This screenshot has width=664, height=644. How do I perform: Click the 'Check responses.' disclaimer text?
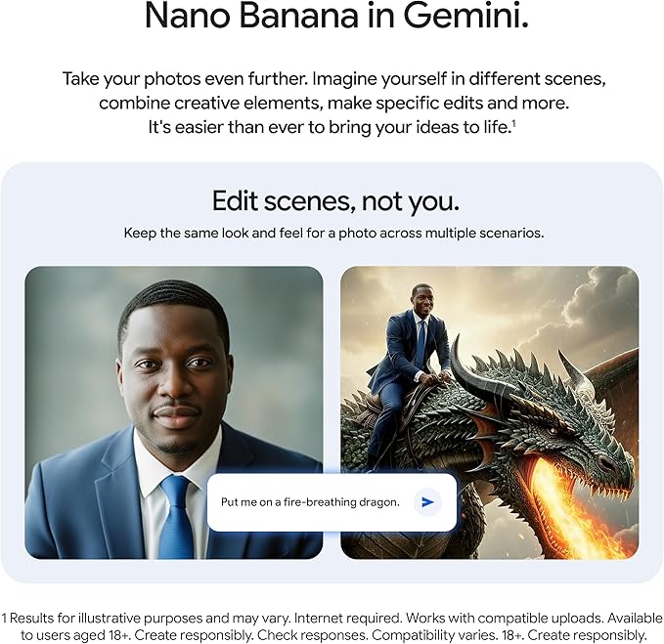pos(312,635)
